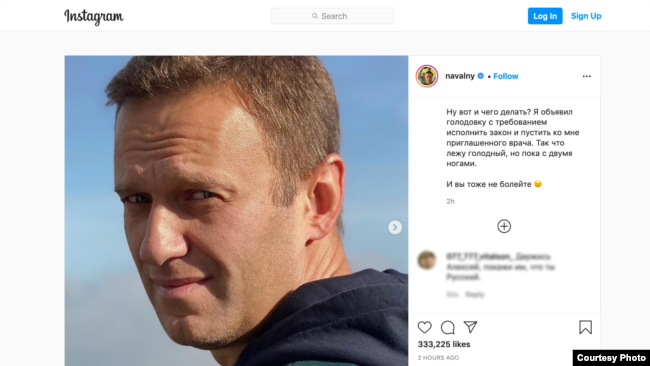
Task: Open navalny's profile picture story ring
Action: 427,76
